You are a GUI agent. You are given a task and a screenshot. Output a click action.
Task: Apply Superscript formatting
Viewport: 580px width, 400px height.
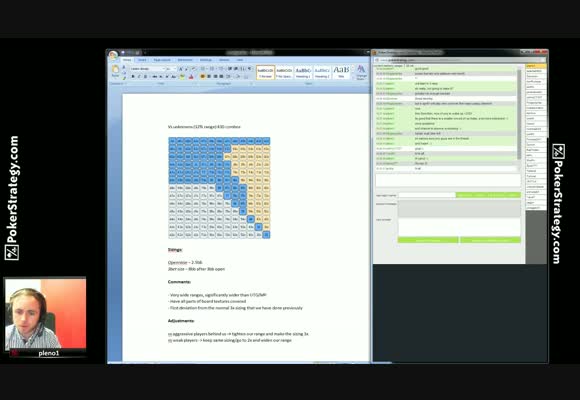[x=167, y=77]
